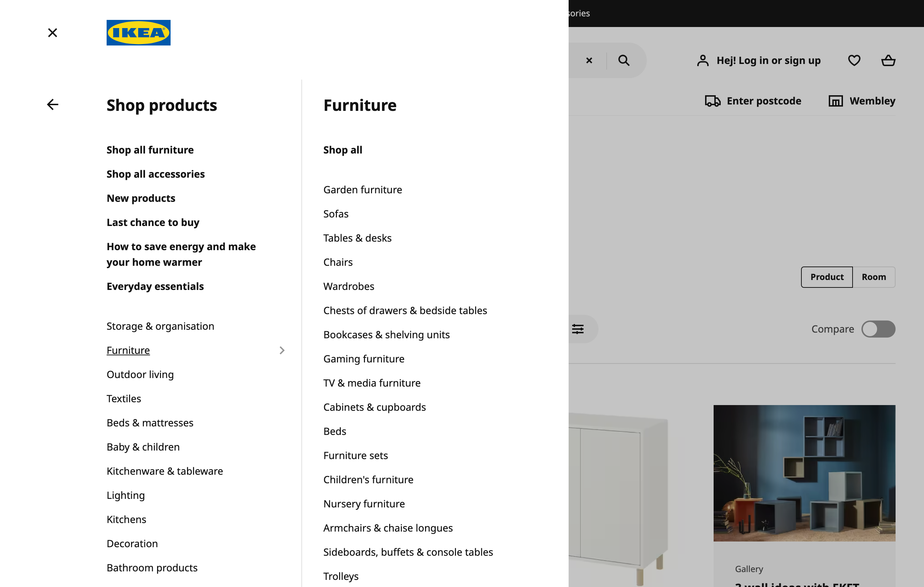Click the filter icon button

577,329
